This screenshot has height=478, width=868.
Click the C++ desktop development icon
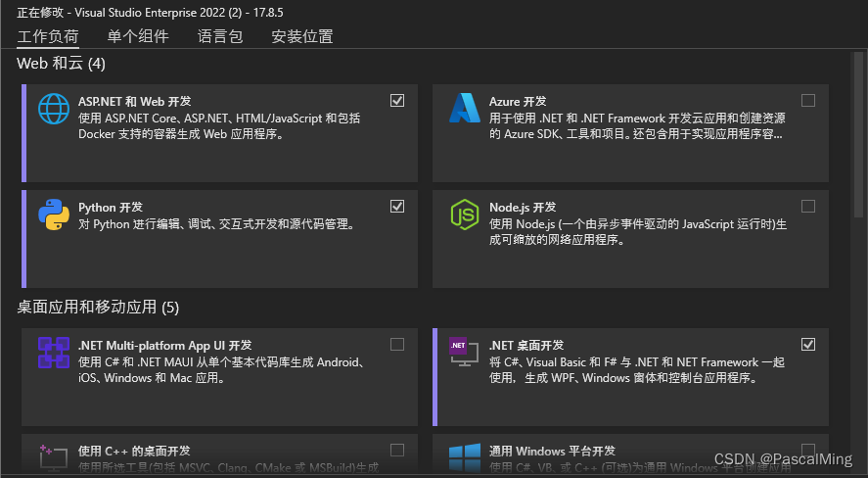[53, 457]
